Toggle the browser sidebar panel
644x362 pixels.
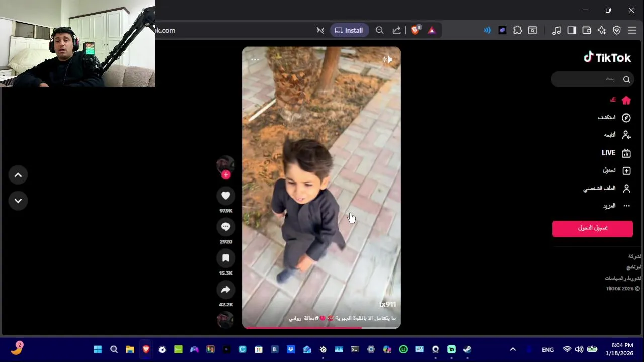pyautogui.click(x=572, y=30)
